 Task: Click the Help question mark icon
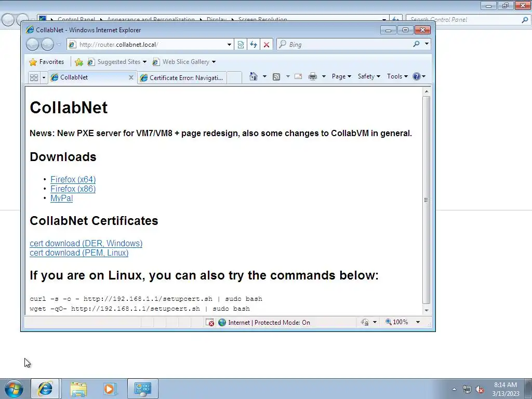(x=417, y=76)
